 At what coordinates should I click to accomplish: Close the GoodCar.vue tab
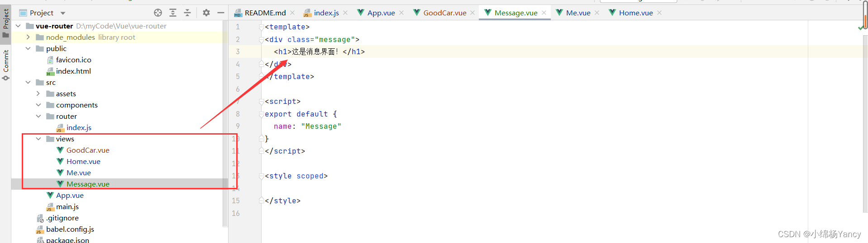tap(472, 13)
